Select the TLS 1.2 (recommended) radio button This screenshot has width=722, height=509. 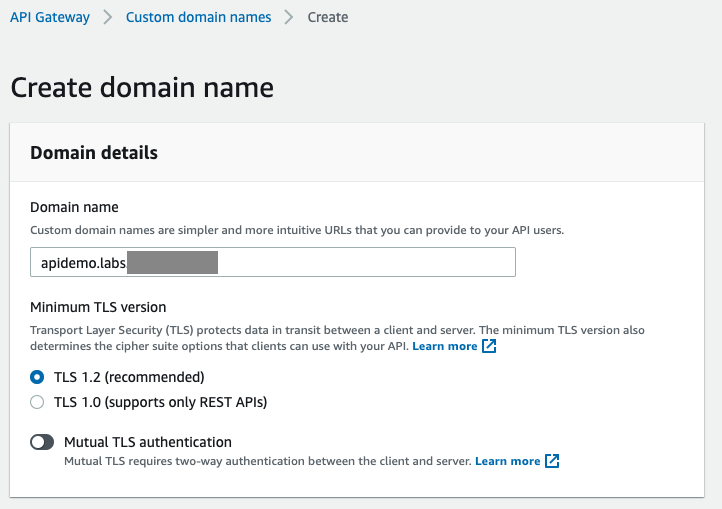coord(38,377)
